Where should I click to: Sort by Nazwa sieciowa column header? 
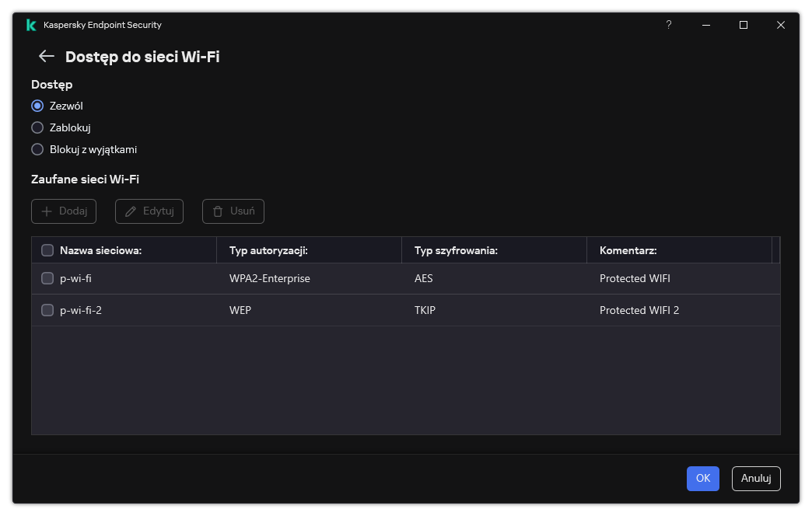click(100, 250)
